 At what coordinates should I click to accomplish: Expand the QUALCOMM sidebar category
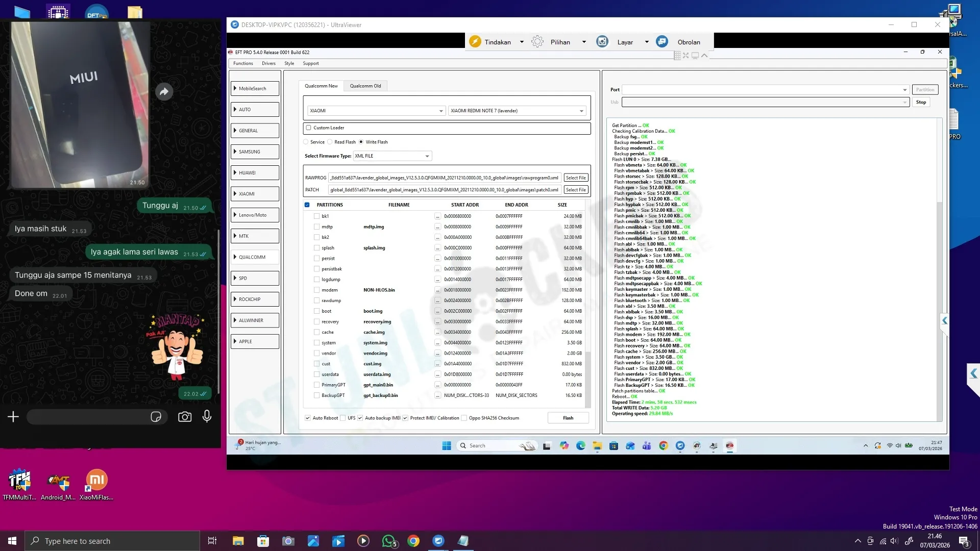click(x=255, y=257)
